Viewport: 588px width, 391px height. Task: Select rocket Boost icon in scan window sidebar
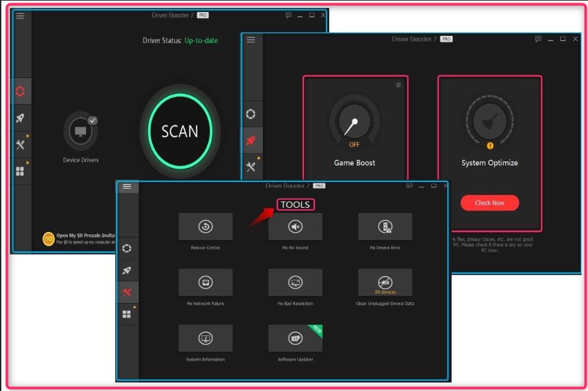(21, 118)
